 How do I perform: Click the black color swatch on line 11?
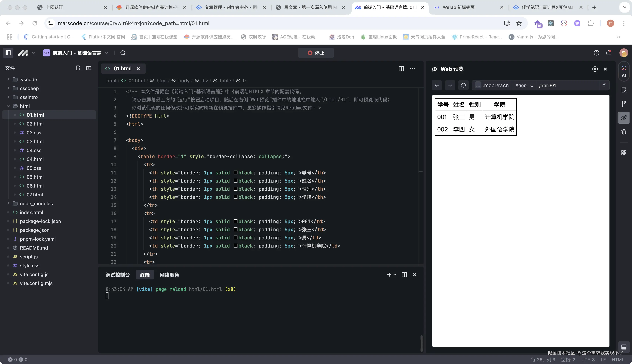(235, 173)
